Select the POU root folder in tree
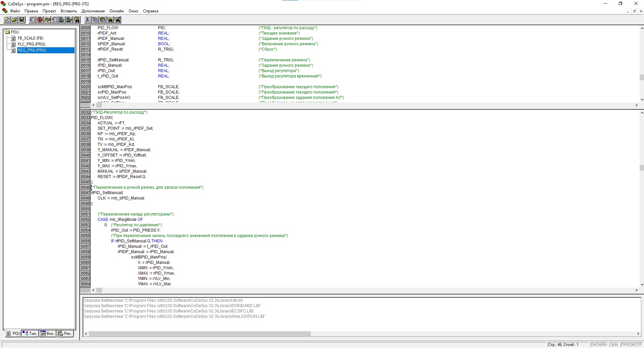The height and width of the screenshot is (348, 644). coord(12,32)
